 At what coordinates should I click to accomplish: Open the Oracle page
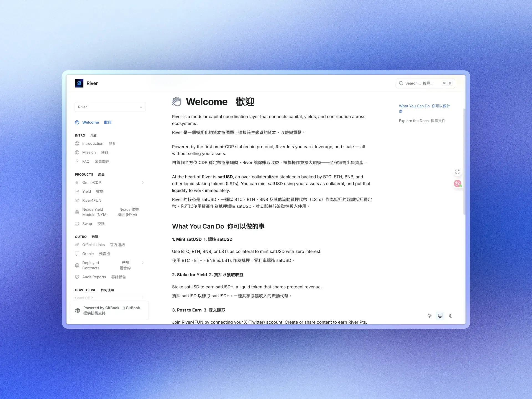96,254
